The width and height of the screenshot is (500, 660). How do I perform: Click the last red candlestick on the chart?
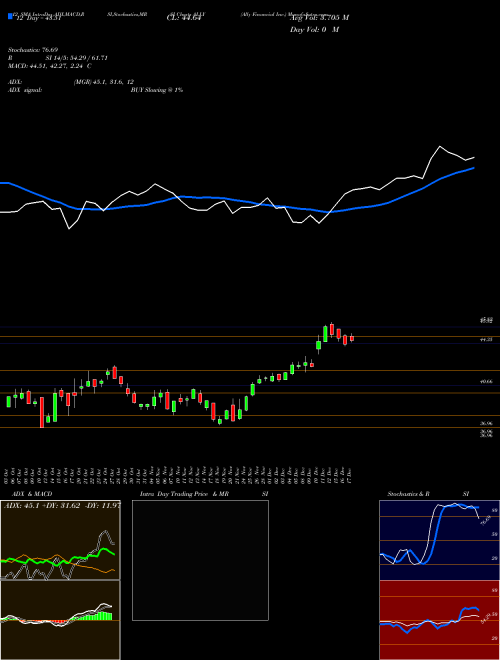pos(352,338)
